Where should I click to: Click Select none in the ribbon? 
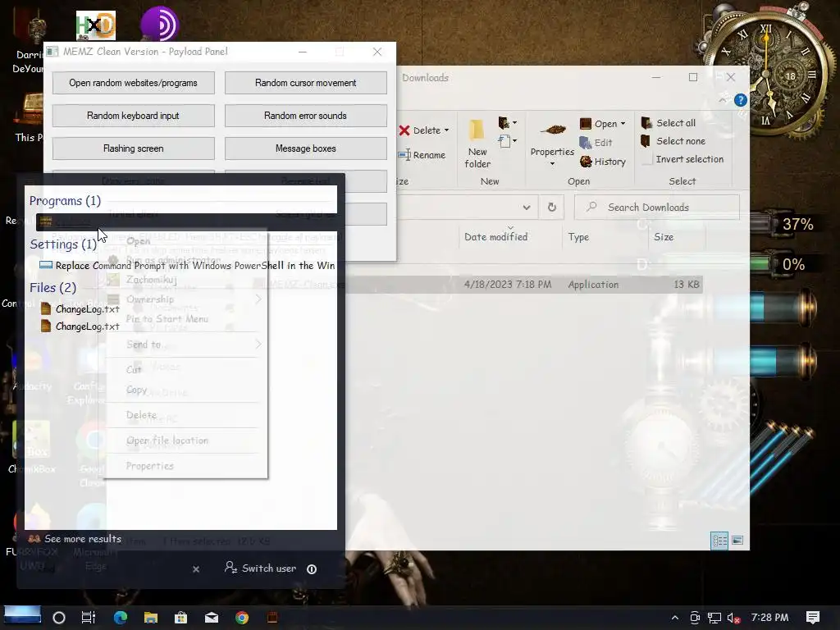point(673,141)
